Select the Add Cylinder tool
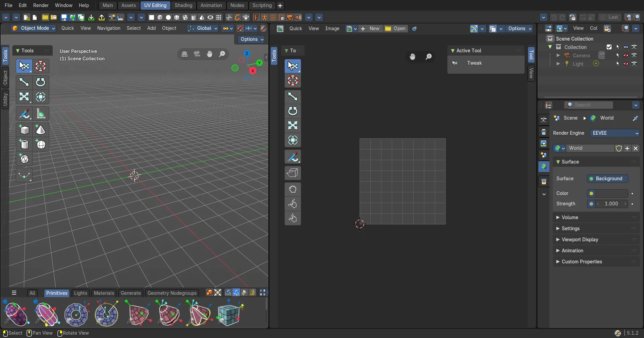The height and width of the screenshot is (338, 644). tap(24, 144)
